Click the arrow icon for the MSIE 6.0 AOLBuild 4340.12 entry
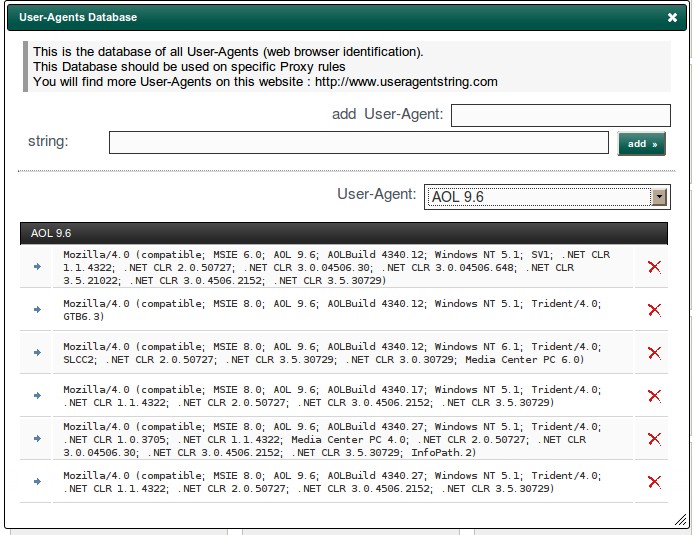Viewport: 694px width, 535px height. point(37,267)
